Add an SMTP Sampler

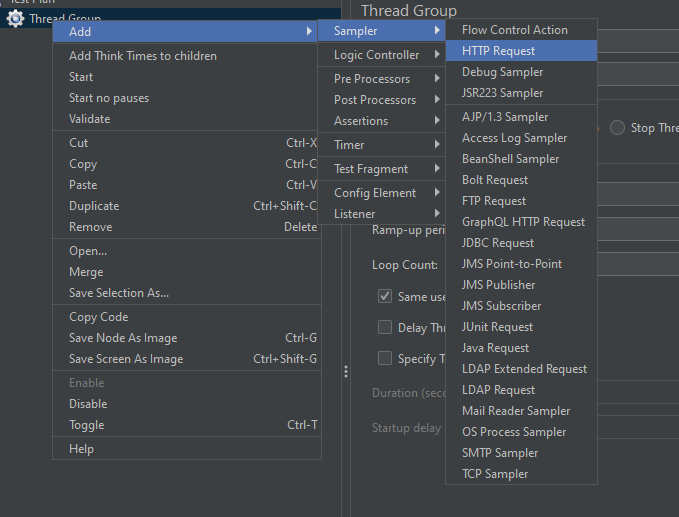pos(521,453)
